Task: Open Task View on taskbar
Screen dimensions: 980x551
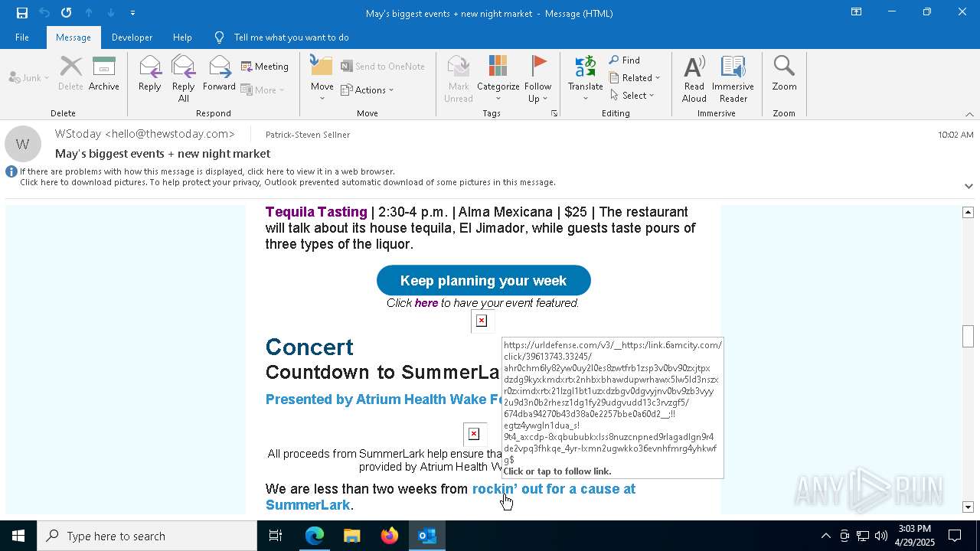Action: click(x=276, y=536)
